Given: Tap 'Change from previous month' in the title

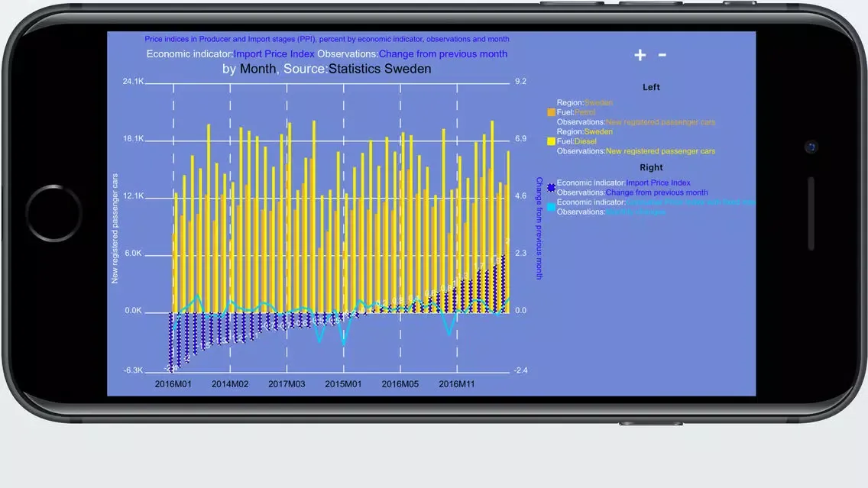Looking at the screenshot, I should coord(443,53).
